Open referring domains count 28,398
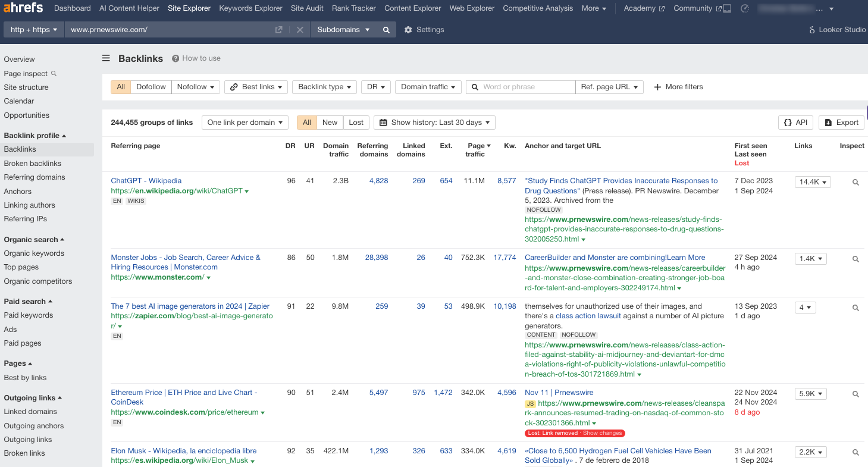The height and width of the screenshot is (467, 868). point(377,258)
